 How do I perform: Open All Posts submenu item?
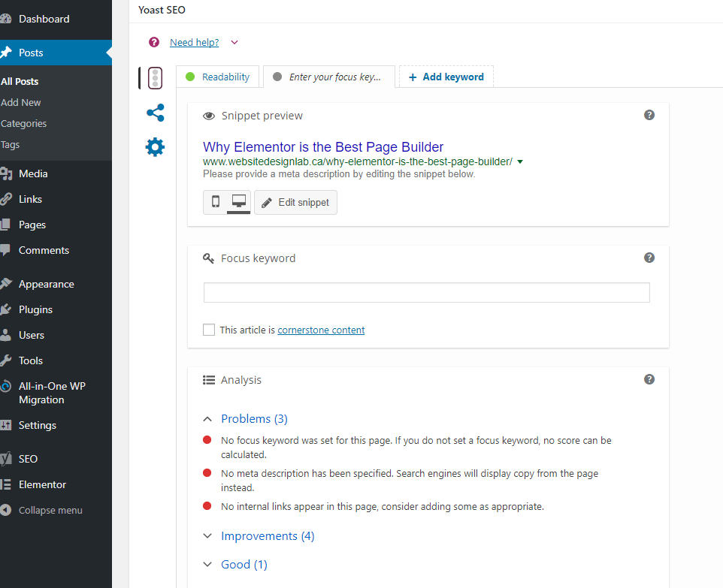tap(20, 82)
